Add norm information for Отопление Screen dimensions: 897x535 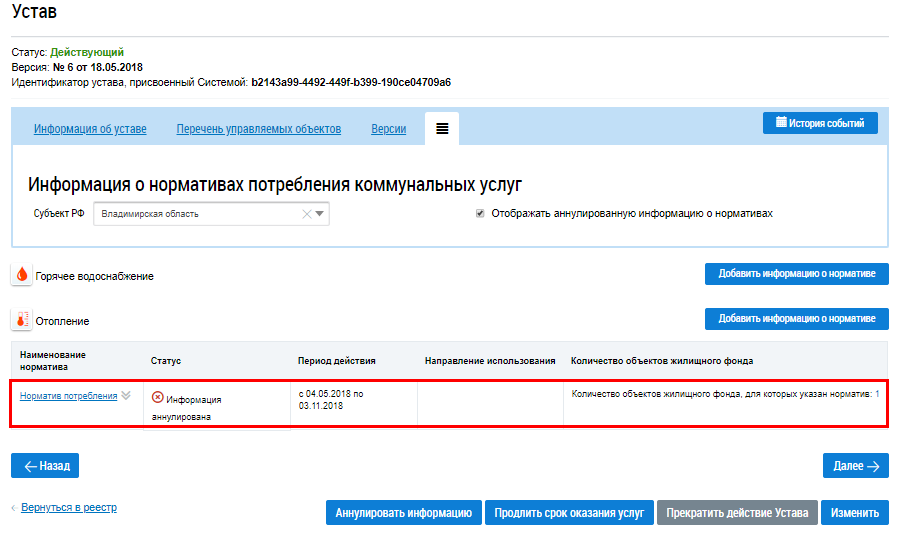click(796, 318)
